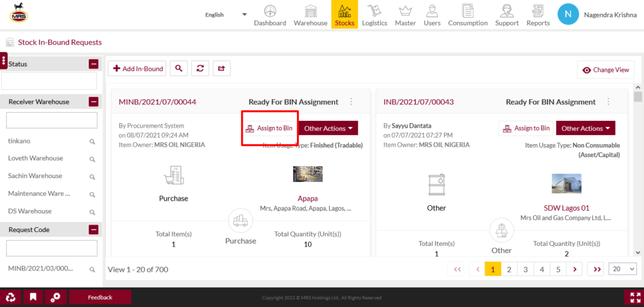644x307 pixels.
Task: Click the user avatar N
Action: click(x=568, y=14)
